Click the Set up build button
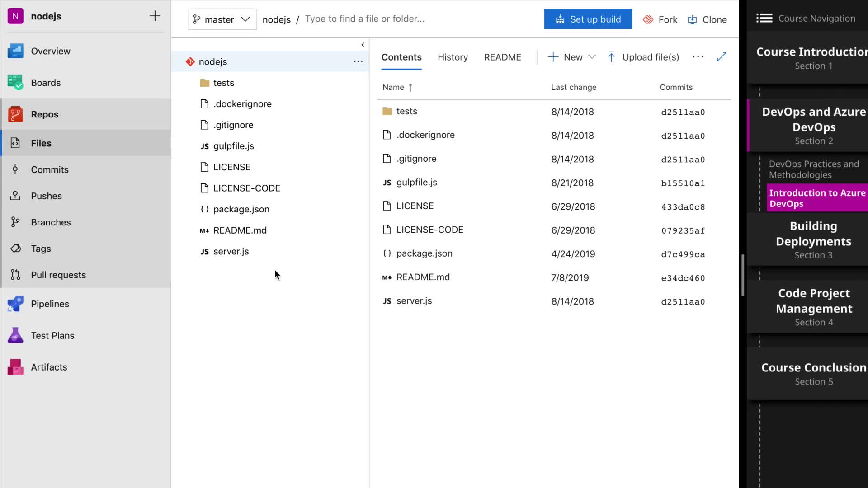Viewport: 868px width, 488px height. [x=588, y=19]
